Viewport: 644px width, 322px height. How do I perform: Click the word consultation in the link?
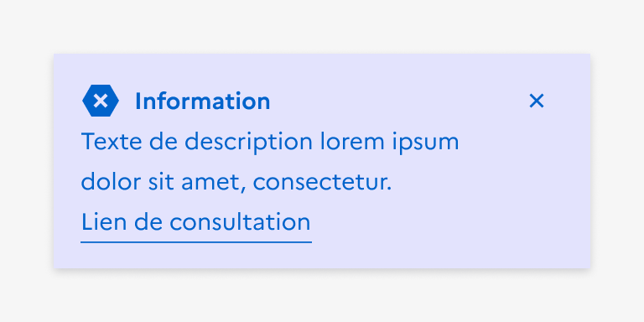(240, 222)
